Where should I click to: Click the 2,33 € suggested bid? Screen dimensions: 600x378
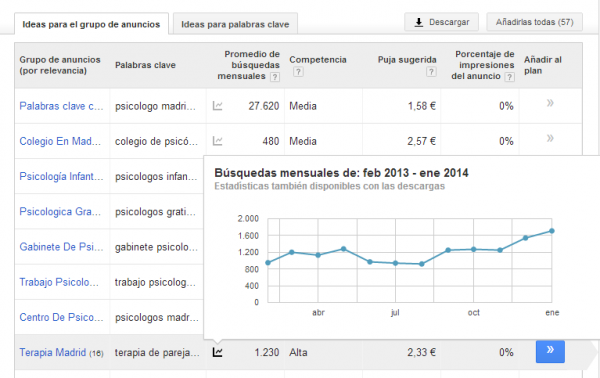(422, 352)
